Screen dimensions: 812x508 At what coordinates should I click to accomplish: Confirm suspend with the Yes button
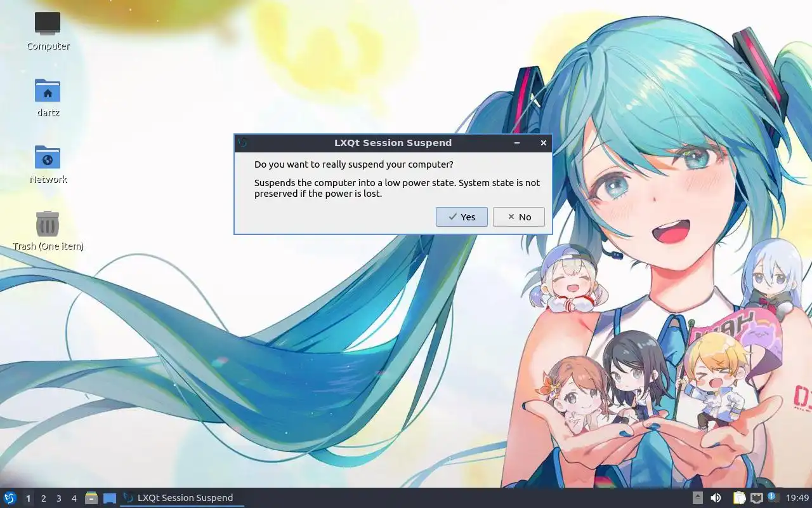[x=461, y=217]
